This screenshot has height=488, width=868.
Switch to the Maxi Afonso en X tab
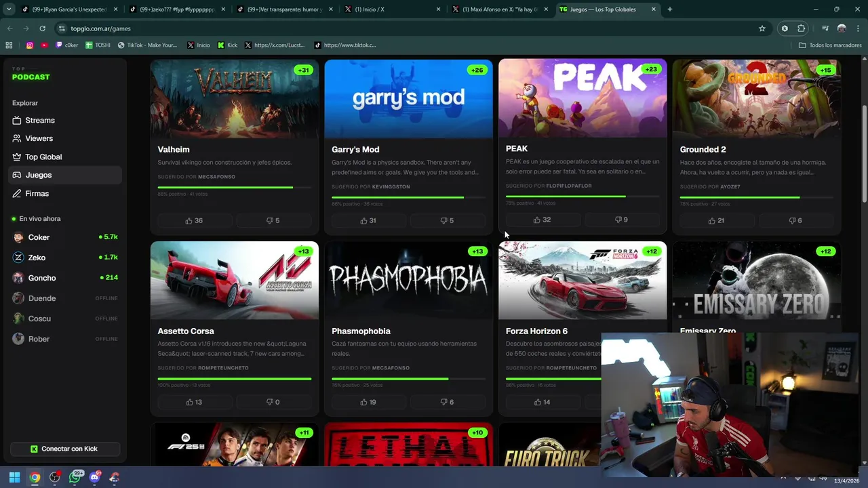tap(498, 9)
